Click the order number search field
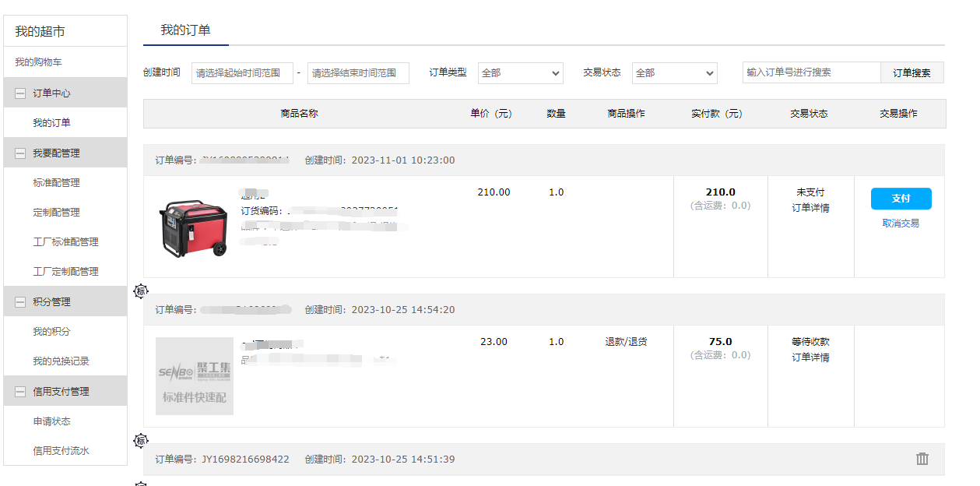Image resolution: width=980 pixels, height=486 pixels. 811,72
